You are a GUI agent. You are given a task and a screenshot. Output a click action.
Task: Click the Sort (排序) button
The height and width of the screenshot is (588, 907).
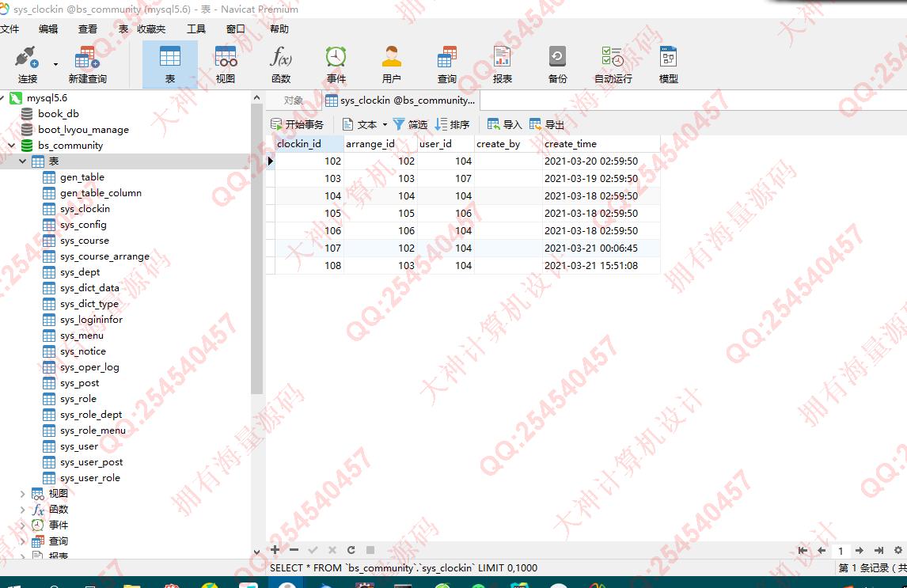(453, 124)
